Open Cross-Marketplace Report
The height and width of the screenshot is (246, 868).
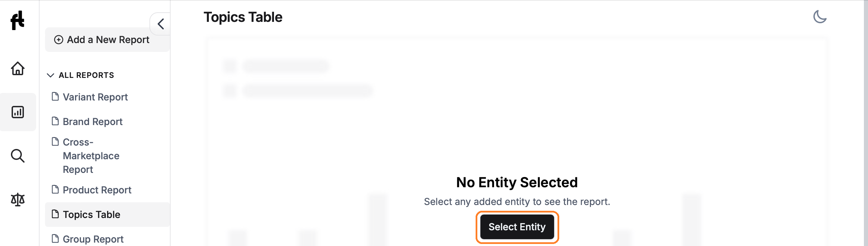(x=91, y=156)
